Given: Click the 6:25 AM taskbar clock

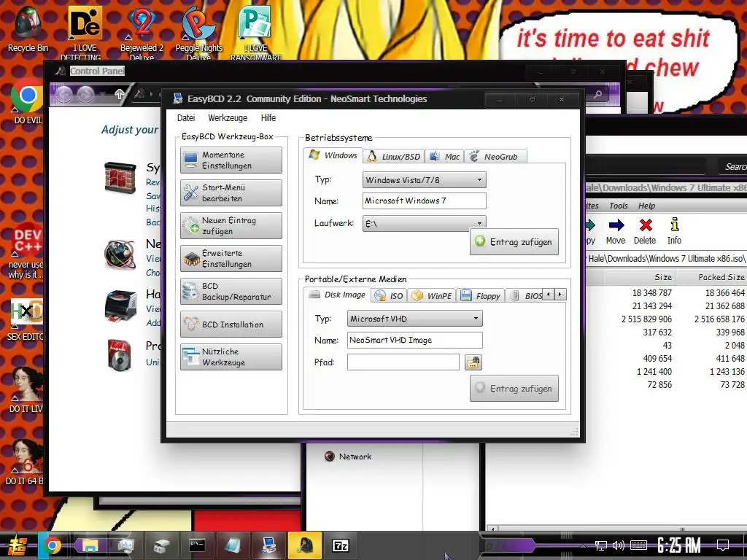Looking at the screenshot, I should click(679, 545).
